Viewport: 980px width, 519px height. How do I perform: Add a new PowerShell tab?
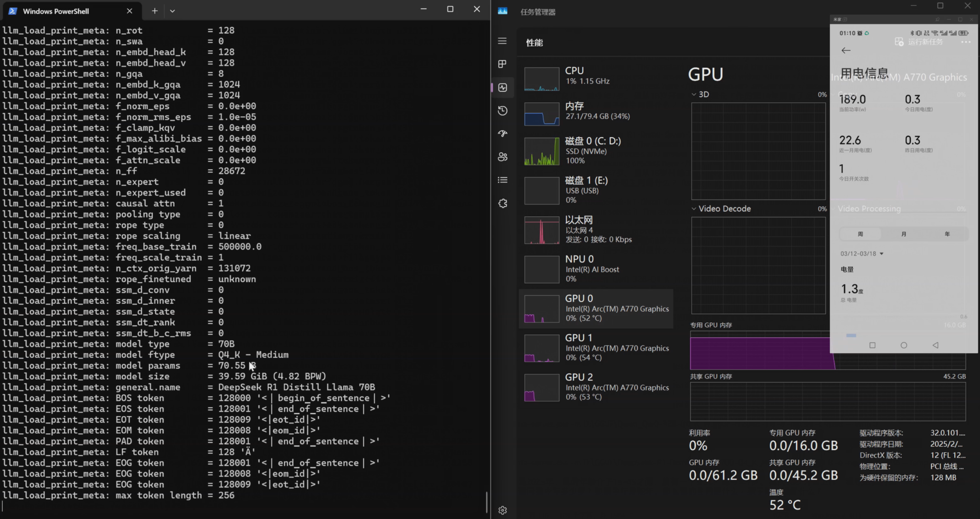[x=155, y=11]
